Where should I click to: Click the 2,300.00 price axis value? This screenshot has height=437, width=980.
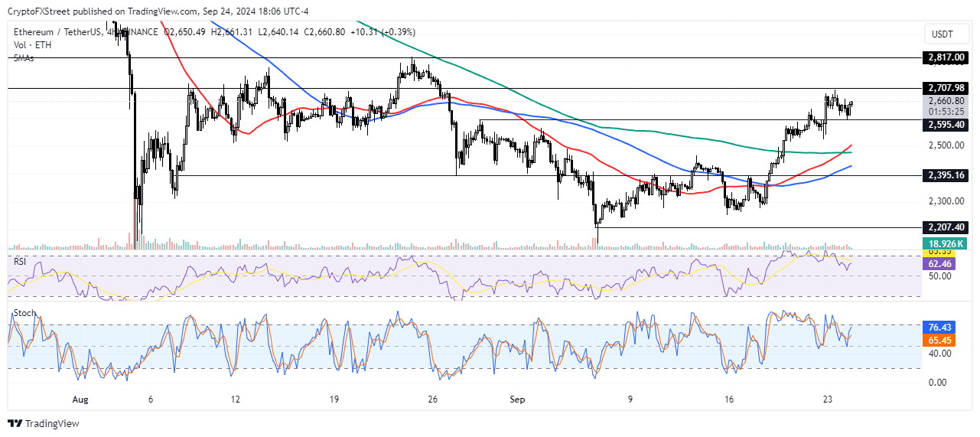[x=946, y=201]
